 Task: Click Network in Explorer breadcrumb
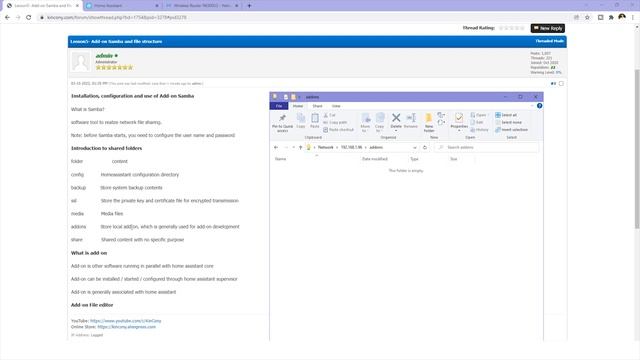[325, 147]
